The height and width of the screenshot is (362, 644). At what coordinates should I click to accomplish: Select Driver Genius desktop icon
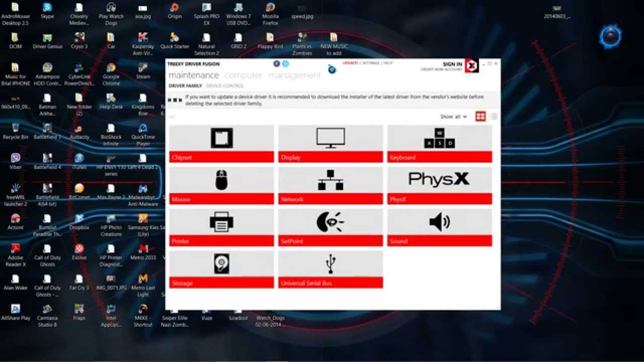tap(47, 41)
